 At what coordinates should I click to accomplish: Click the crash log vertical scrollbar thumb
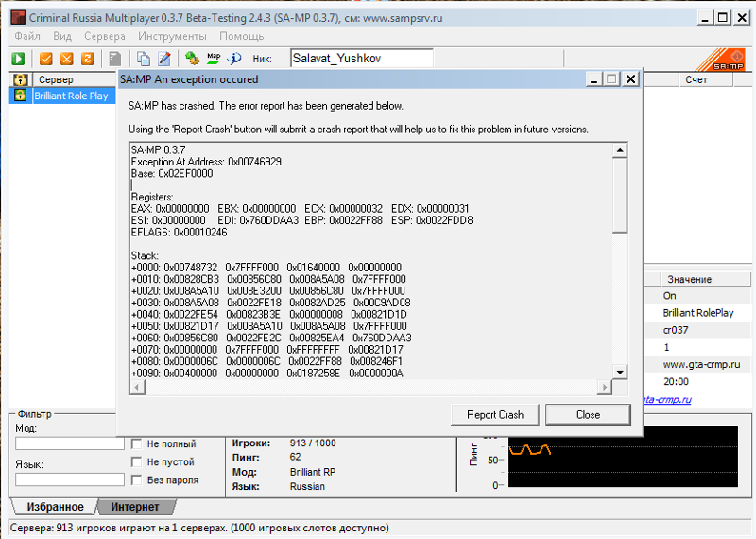[x=620, y=195]
